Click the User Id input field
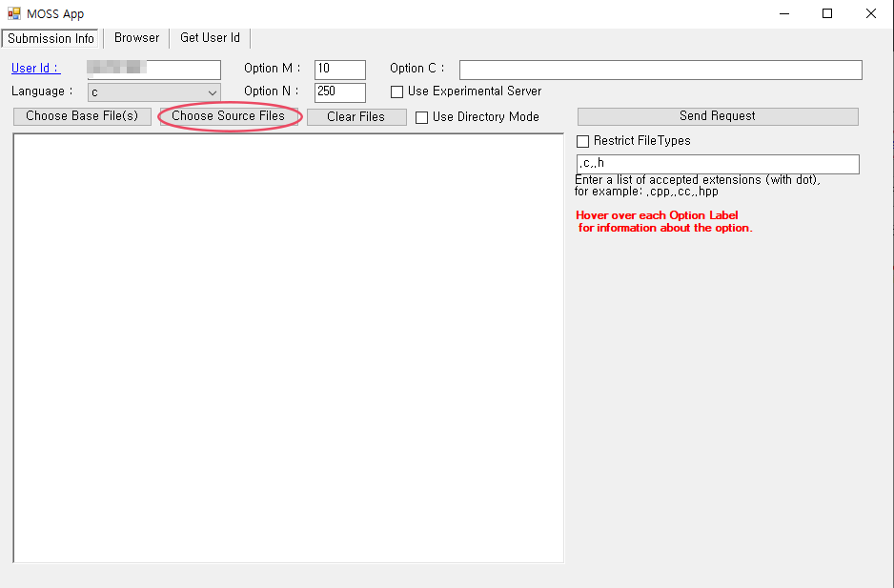The width and height of the screenshot is (894, 588). tap(154, 70)
